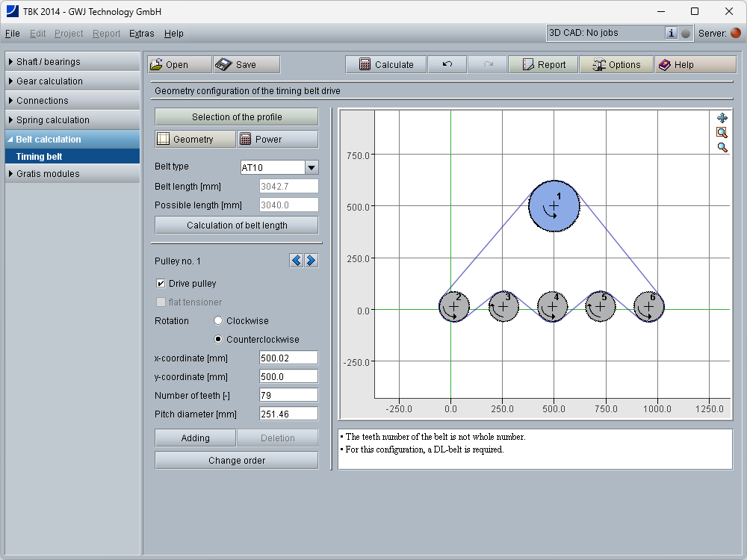
Task: Go to previous pulley with left arrow
Action: click(x=297, y=261)
